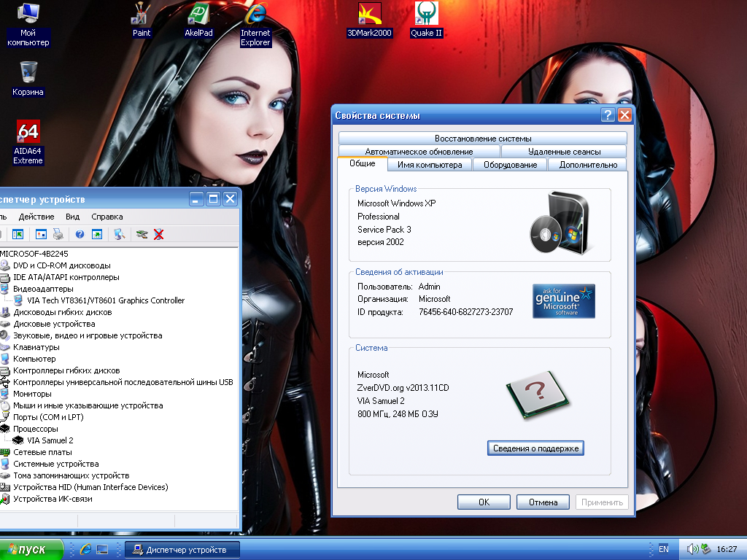Select the Paint desktop shortcut
Viewport: 747px width, 560px height.
pos(141,20)
